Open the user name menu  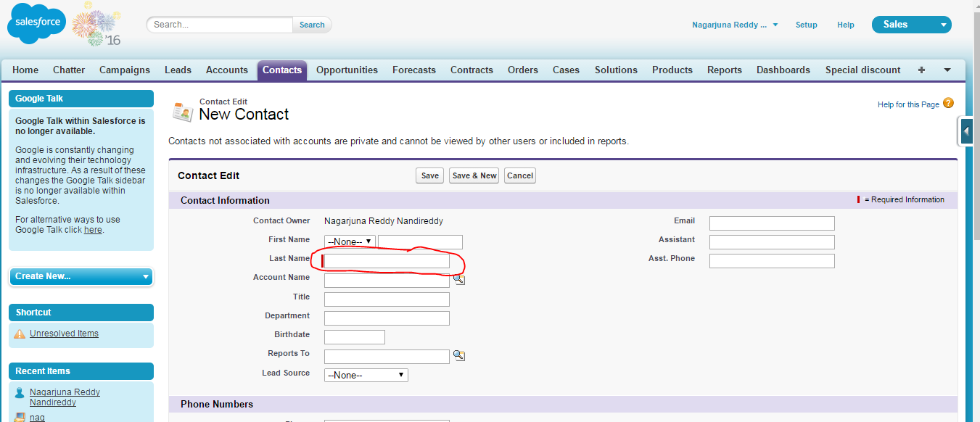point(734,25)
